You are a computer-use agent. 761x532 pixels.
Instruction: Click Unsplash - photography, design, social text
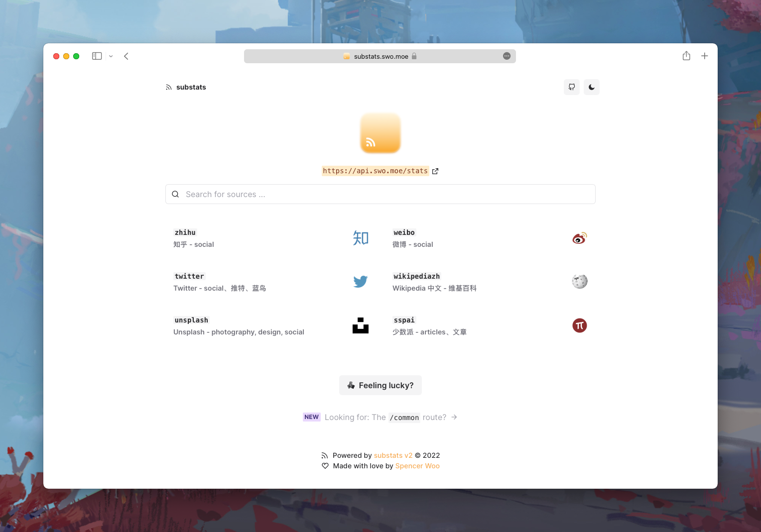coord(239,332)
